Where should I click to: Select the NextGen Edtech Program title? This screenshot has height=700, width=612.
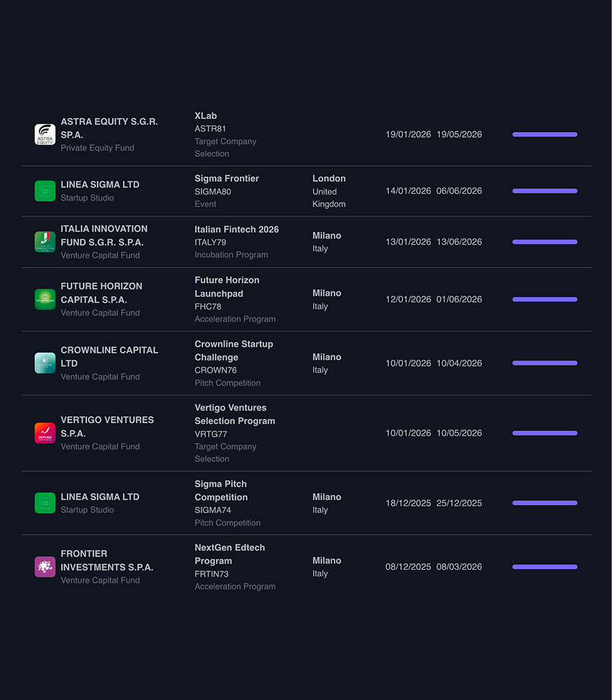229,554
